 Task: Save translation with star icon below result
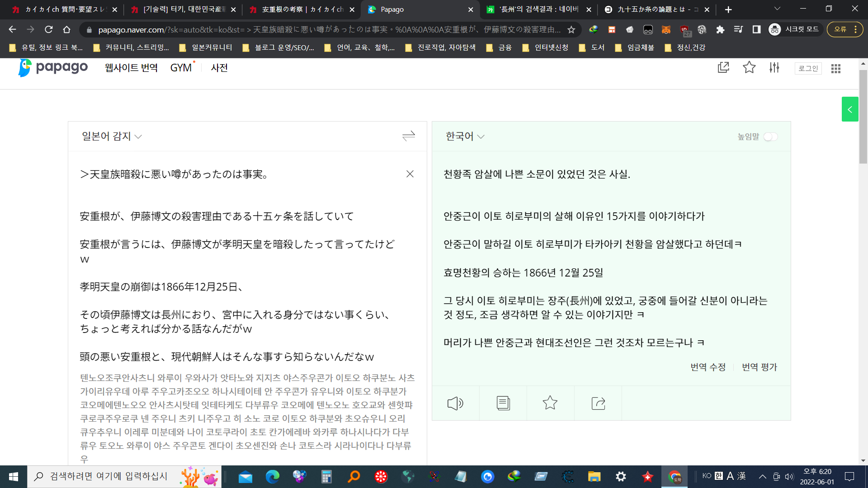pos(550,403)
